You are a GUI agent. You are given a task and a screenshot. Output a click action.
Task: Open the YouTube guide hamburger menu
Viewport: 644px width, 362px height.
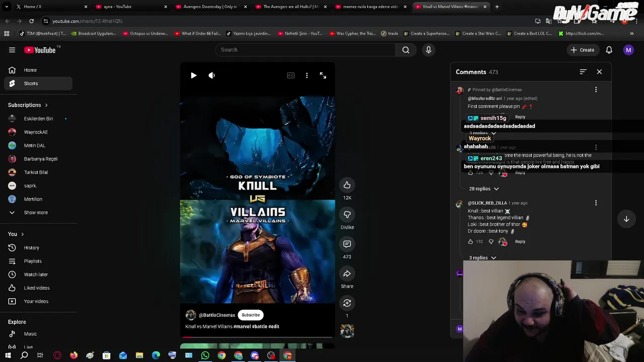click(12, 50)
